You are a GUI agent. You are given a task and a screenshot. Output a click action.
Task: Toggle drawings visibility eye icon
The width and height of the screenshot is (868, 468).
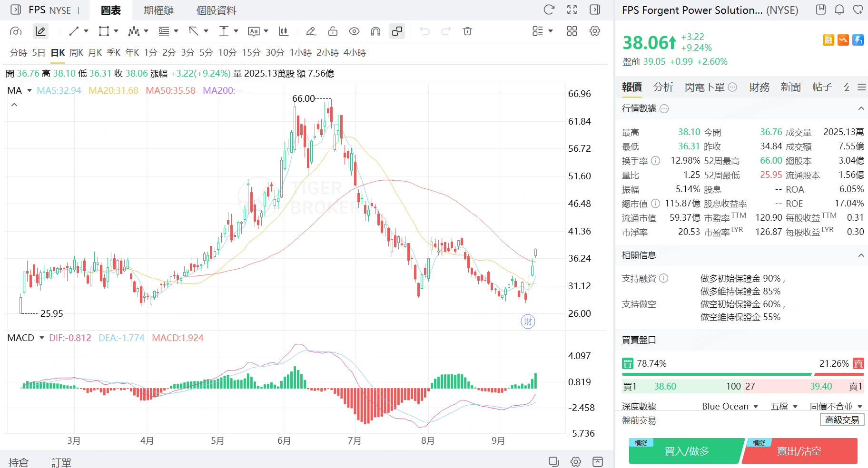click(x=354, y=31)
